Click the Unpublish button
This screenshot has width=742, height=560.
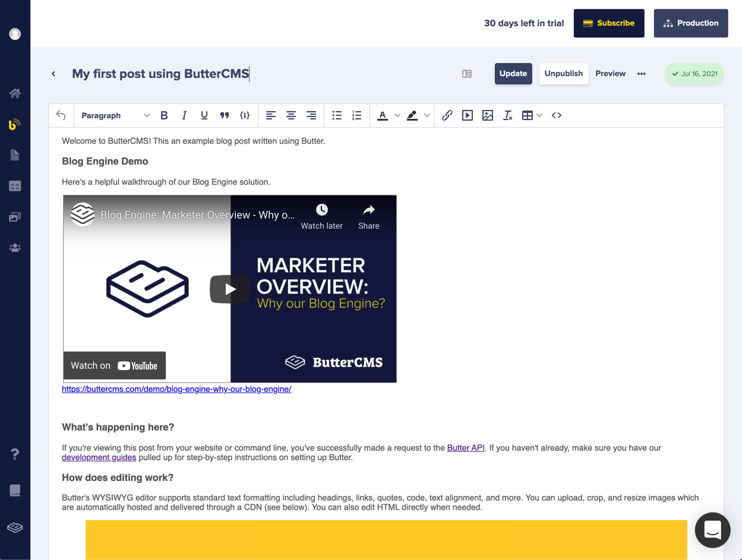(564, 74)
